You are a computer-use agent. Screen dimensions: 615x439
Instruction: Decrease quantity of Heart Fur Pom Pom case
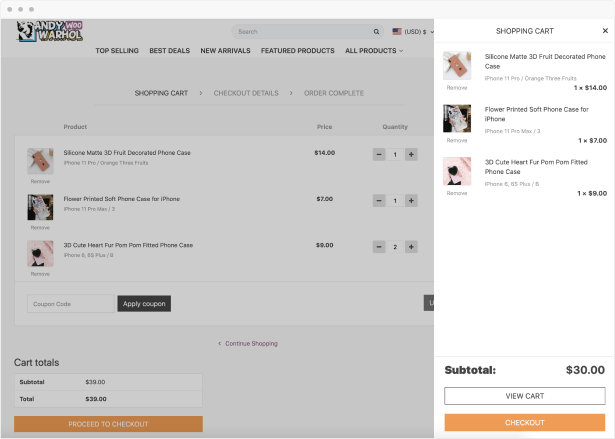(x=379, y=247)
